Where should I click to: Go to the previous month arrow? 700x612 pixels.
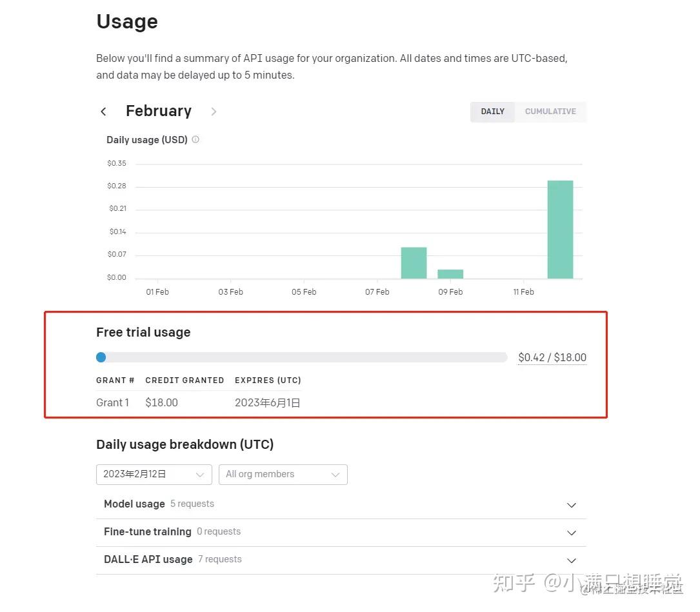(x=103, y=112)
